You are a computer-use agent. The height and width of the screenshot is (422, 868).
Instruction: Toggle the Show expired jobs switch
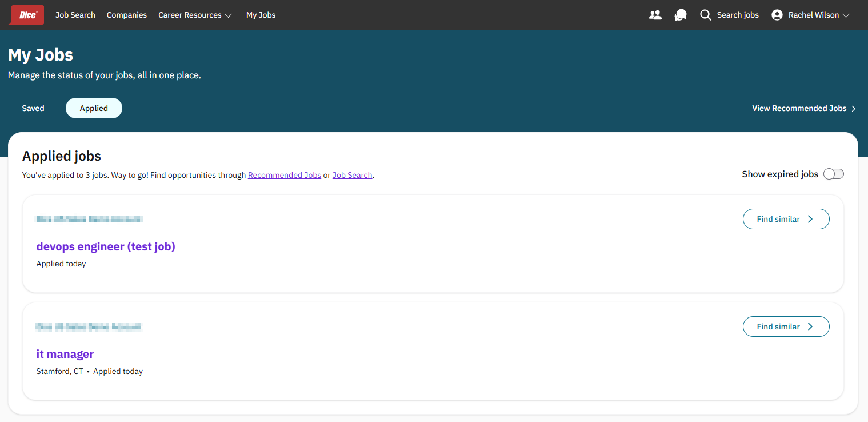[x=833, y=174]
